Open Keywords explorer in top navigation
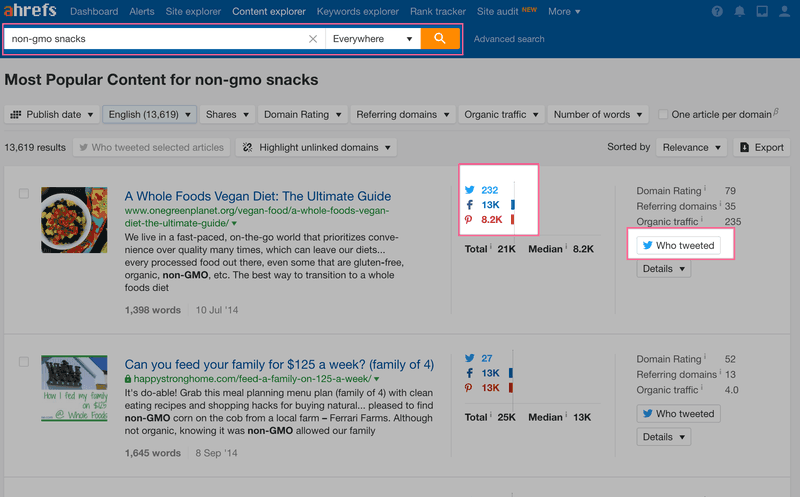 358,11
